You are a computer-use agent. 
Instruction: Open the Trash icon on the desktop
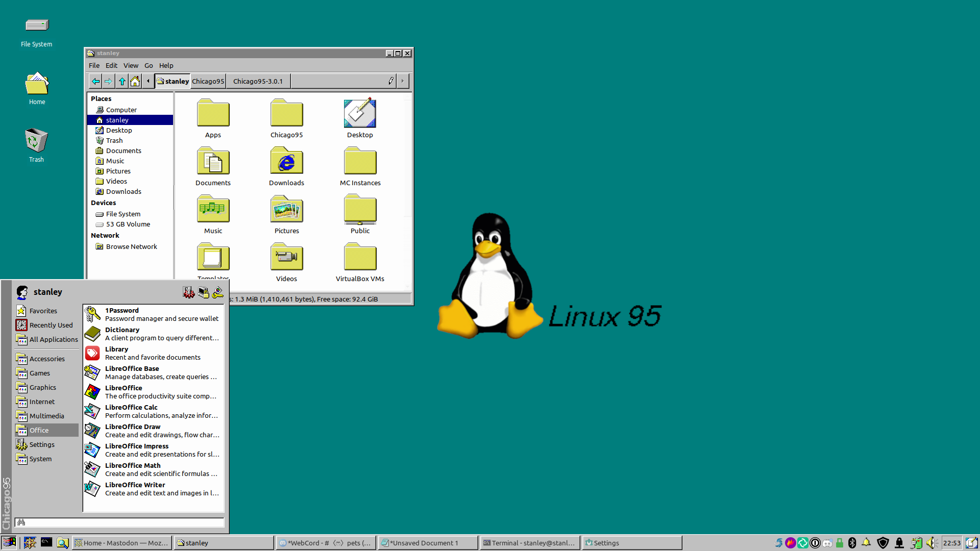36,145
